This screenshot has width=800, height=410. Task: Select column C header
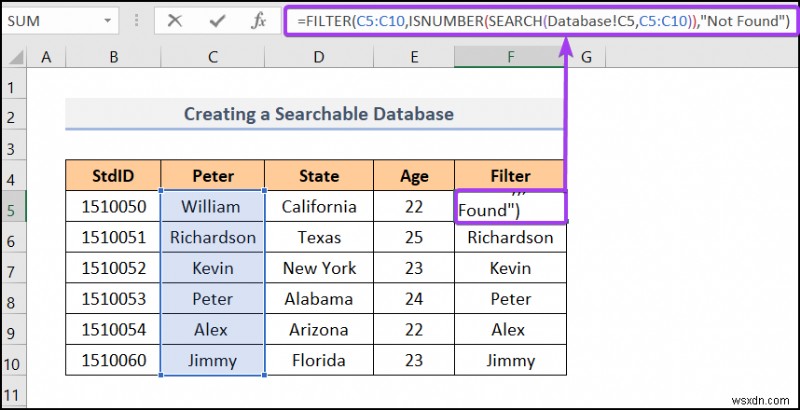[x=213, y=58]
